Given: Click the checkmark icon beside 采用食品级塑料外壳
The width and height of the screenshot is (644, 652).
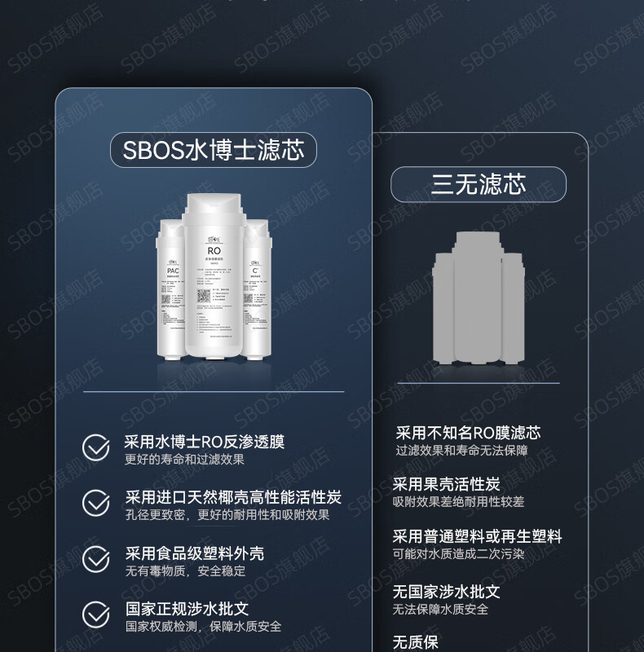Looking at the screenshot, I should (96, 559).
